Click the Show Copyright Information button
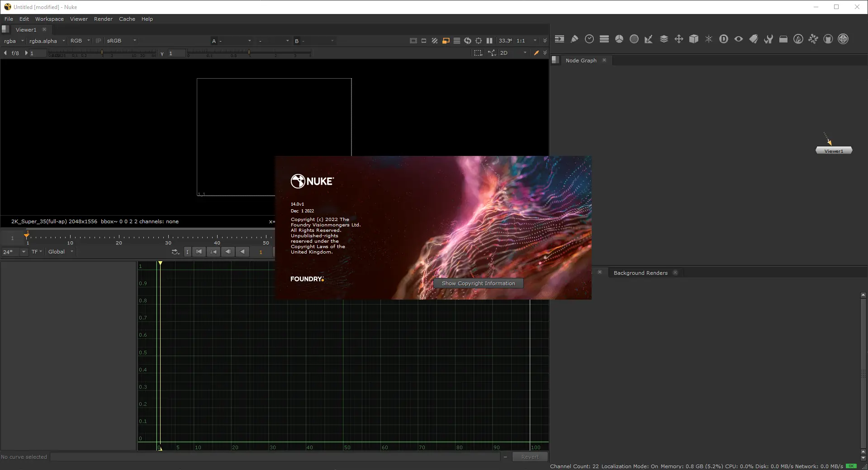The height and width of the screenshot is (470, 868). pos(478,283)
